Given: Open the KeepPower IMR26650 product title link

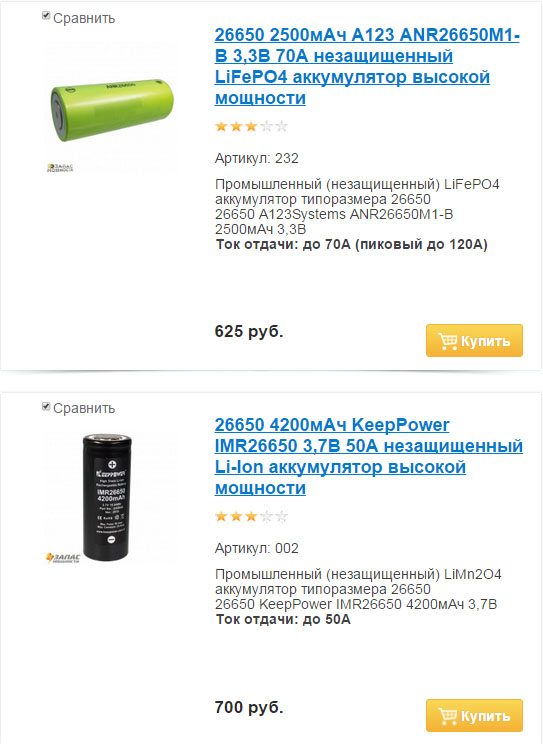Looking at the screenshot, I should (x=368, y=456).
